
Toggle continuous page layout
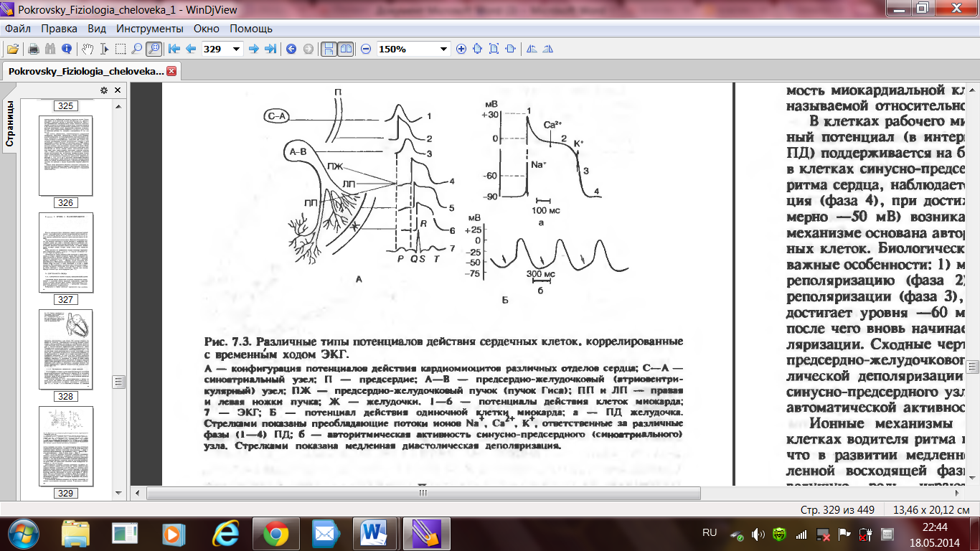329,49
